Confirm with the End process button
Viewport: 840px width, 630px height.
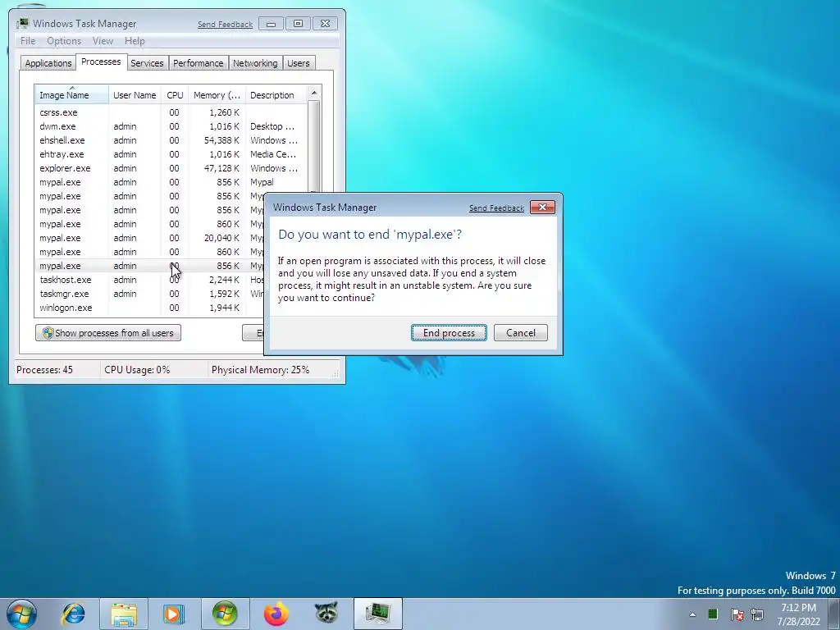click(449, 333)
